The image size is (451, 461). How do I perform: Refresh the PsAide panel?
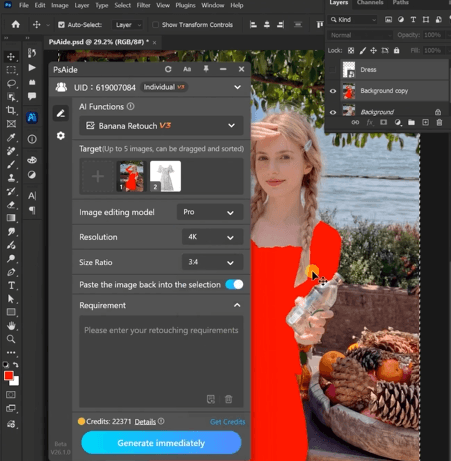click(168, 69)
